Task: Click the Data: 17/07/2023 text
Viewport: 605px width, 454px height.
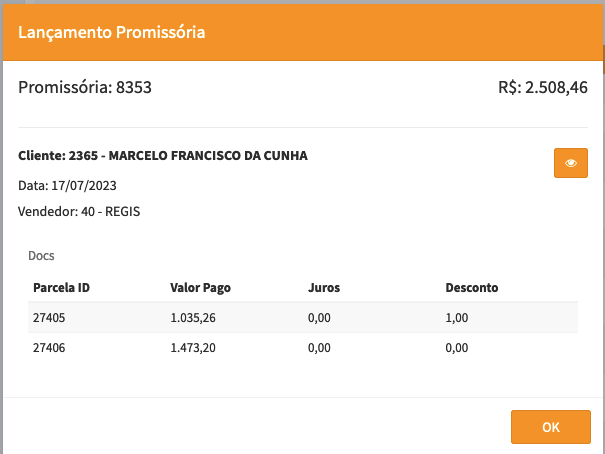Action: tap(67, 185)
